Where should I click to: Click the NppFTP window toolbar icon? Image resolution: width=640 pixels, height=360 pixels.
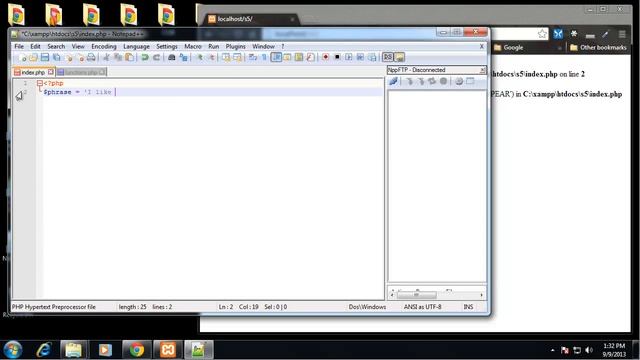pos(399,58)
